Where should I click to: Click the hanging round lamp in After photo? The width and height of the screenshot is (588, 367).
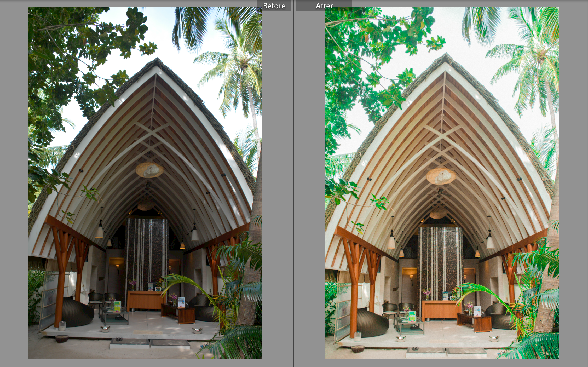pos(441,176)
